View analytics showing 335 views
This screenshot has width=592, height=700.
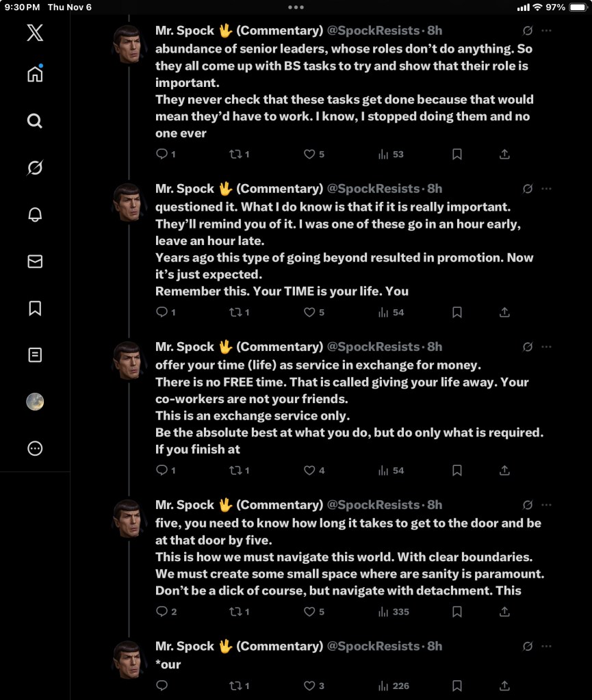pos(394,612)
